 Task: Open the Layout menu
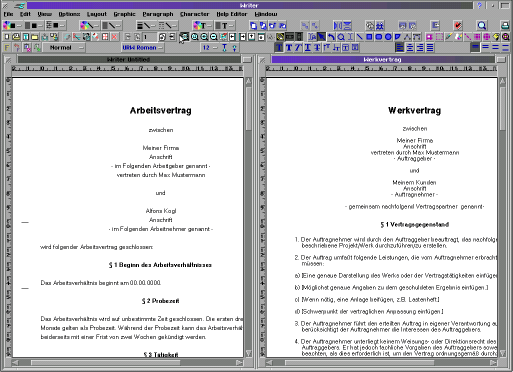97,14
